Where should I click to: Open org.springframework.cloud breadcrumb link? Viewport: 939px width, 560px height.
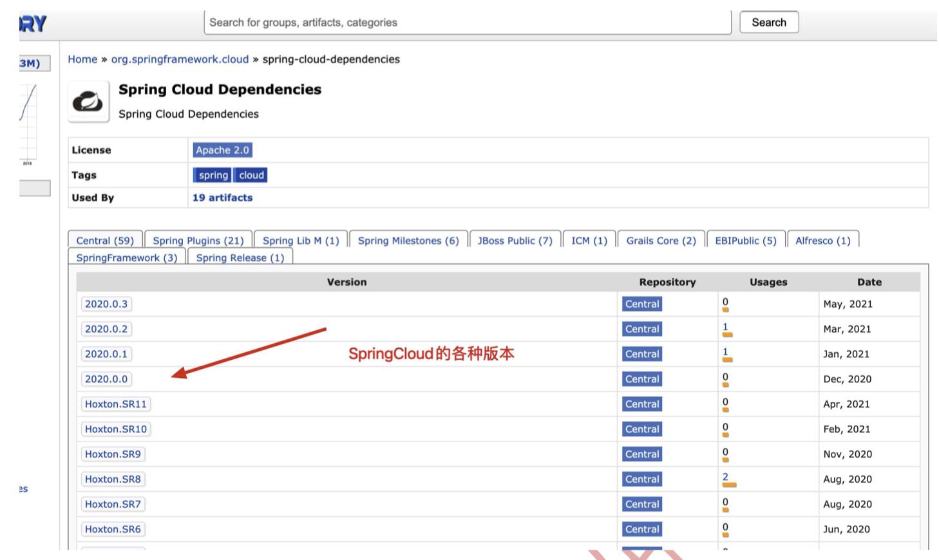[180, 59]
